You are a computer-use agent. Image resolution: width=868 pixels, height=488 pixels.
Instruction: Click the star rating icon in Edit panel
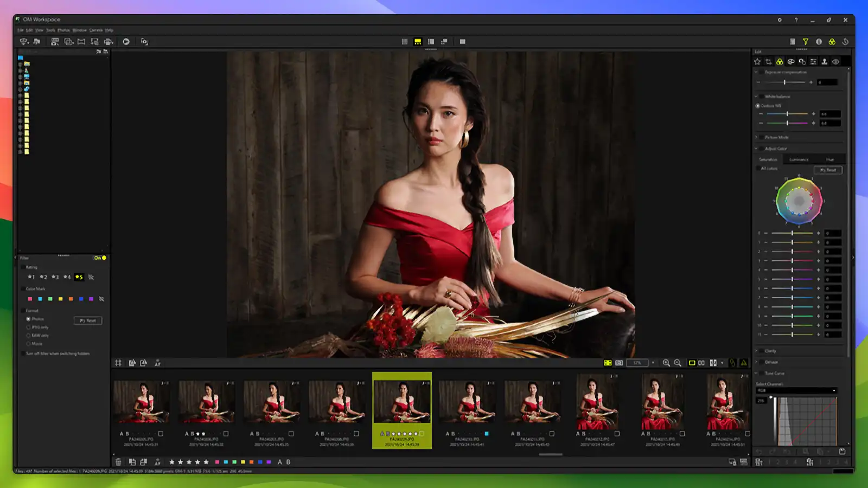point(757,61)
